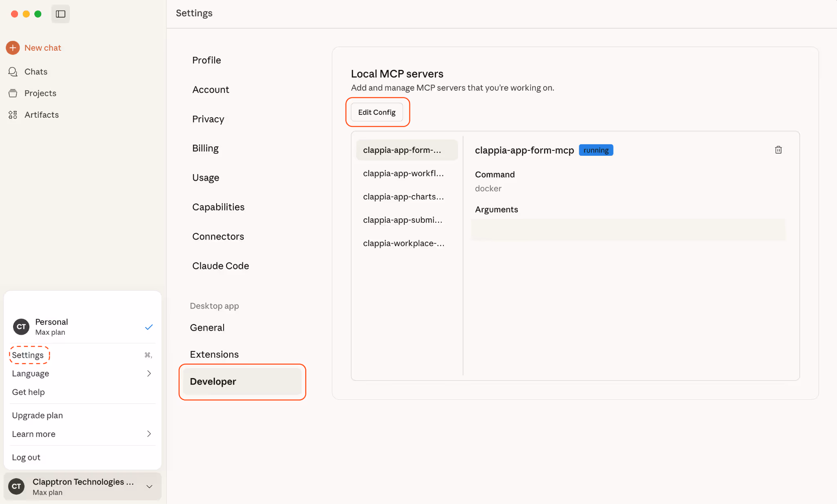This screenshot has height=504, width=837.
Task: Click the Edit Config button
Action: coord(376,112)
